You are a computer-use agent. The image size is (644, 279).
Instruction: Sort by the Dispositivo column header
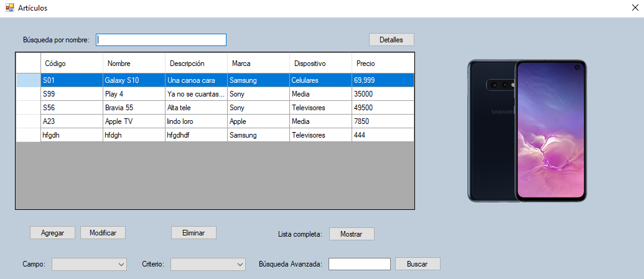tap(321, 64)
